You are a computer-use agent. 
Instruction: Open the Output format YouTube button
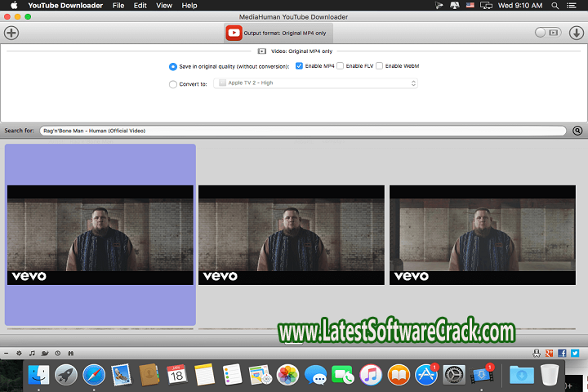pyautogui.click(x=278, y=33)
